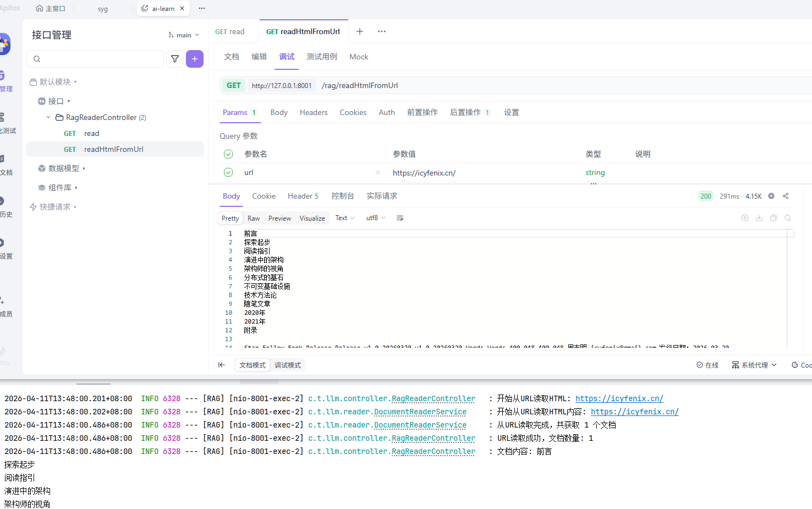
Task: Collapse the RagReaderController folder
Action: point(48,117)
